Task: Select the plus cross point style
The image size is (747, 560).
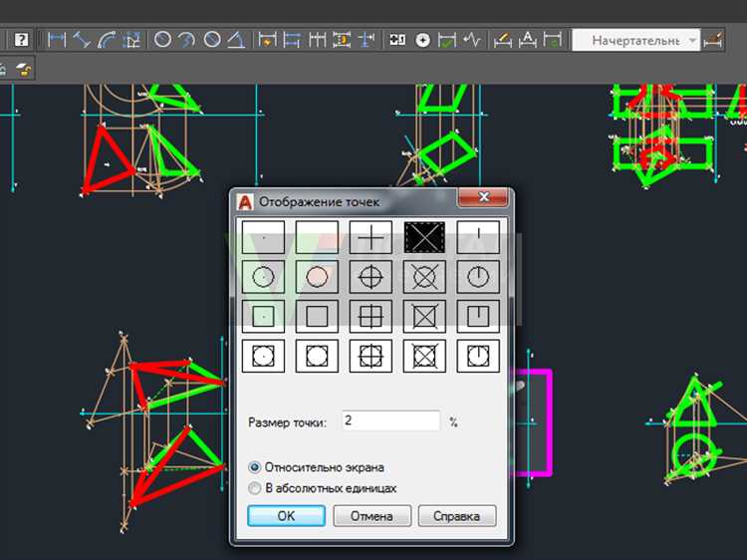Action: click(x=371, y=237)
